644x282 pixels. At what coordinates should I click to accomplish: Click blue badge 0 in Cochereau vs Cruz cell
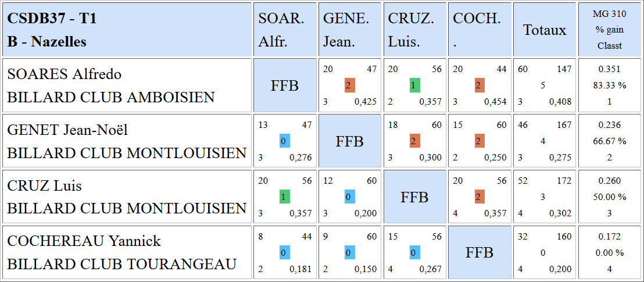pyautogui.click(x=415, y=254)
